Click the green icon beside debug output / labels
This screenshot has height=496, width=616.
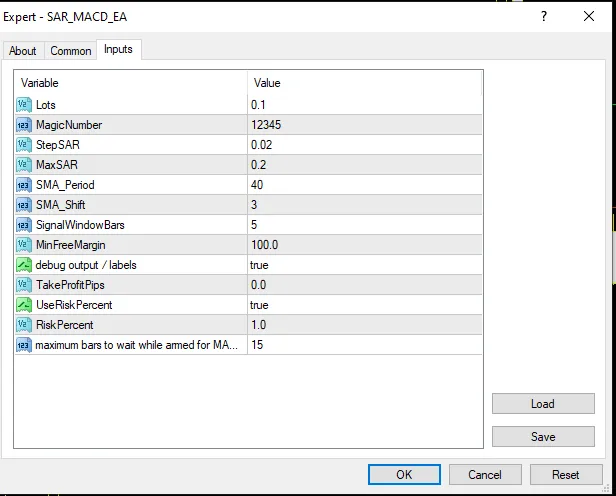point(24,265)
